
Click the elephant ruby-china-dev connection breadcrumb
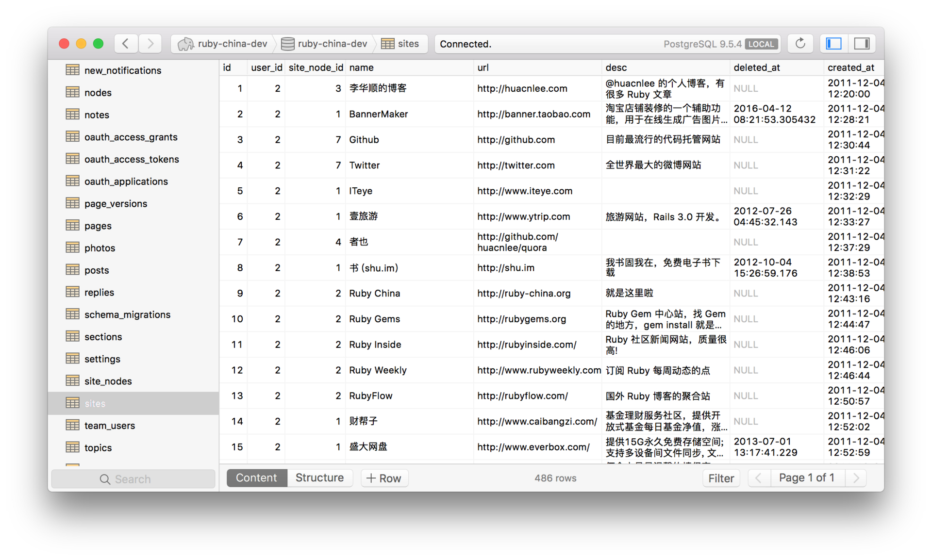pyautogui.click(x=223, y=44)
